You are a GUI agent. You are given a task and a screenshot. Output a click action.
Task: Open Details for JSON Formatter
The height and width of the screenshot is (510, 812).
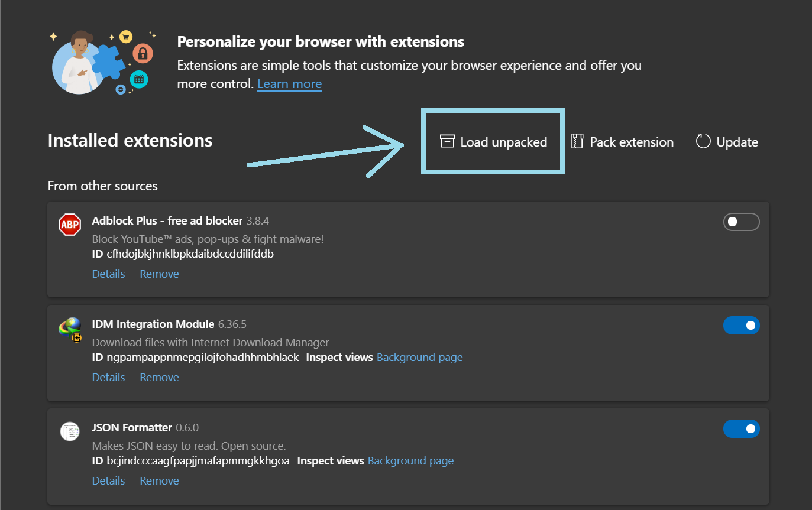(x=108, y=481)
